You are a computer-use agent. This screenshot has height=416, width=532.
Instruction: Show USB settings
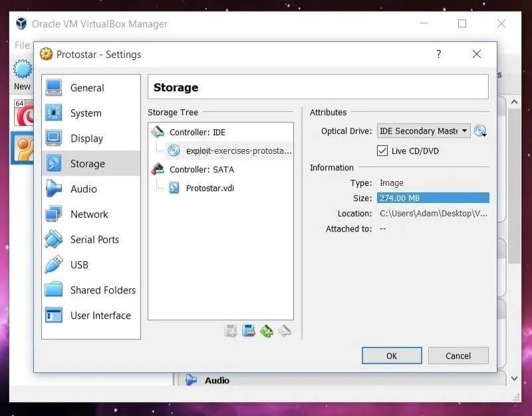tap(91, 264)
